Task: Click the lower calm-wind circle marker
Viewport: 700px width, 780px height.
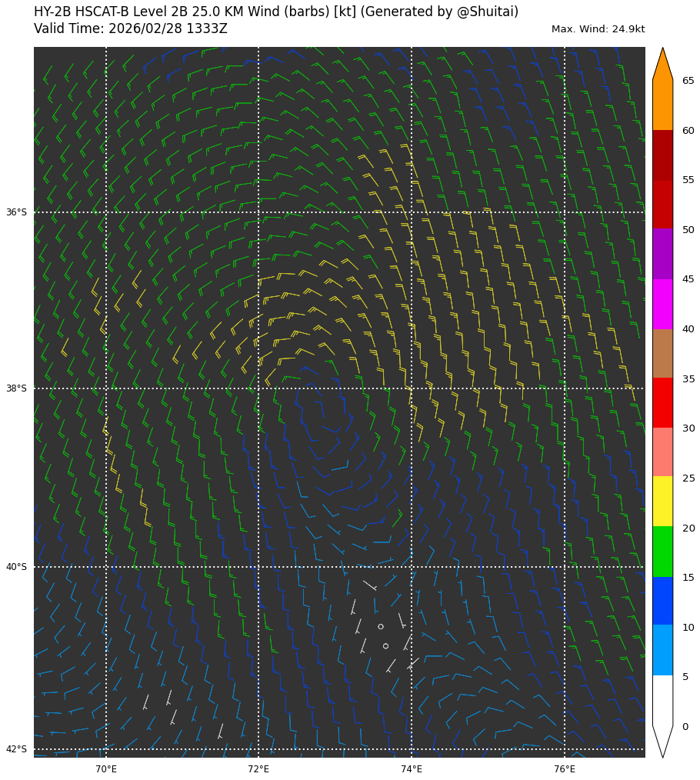Action: [385, 646]
